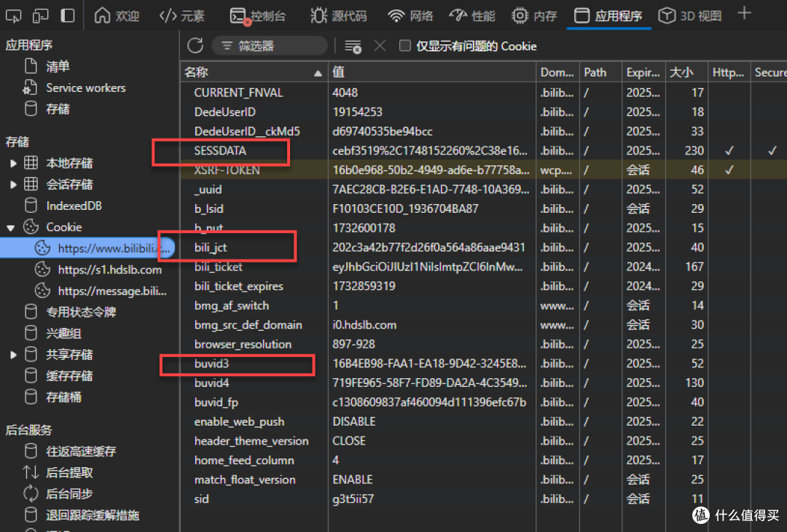Select the match_float_version cookie name
Viewport: 787px width, 532px height.
click(x=245, y=480)
